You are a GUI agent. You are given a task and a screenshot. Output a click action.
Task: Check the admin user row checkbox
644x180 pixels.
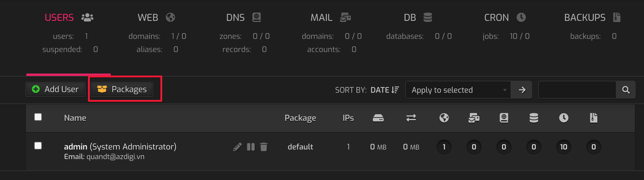[x=38, y=146]
